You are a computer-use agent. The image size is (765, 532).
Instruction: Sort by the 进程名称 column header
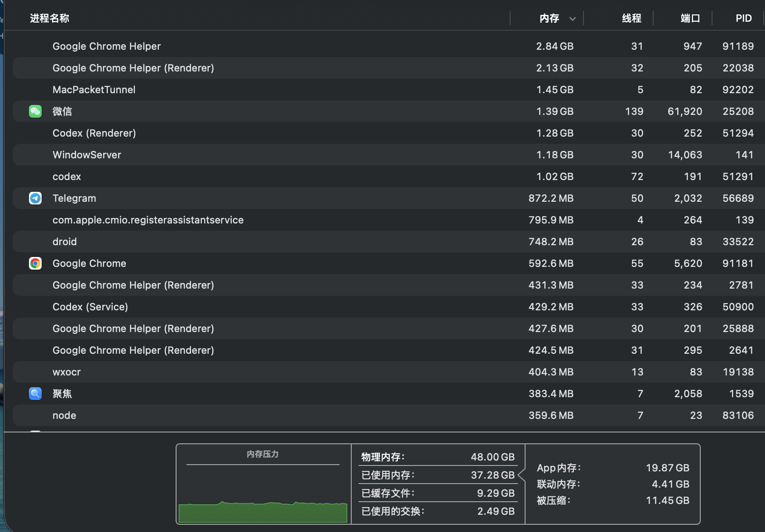(50, 18)
